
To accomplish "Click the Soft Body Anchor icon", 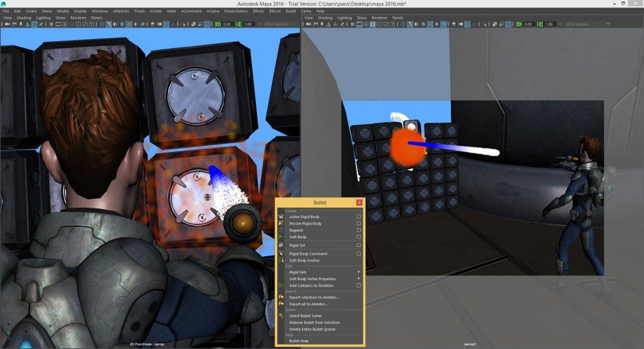I will [281, 260].
